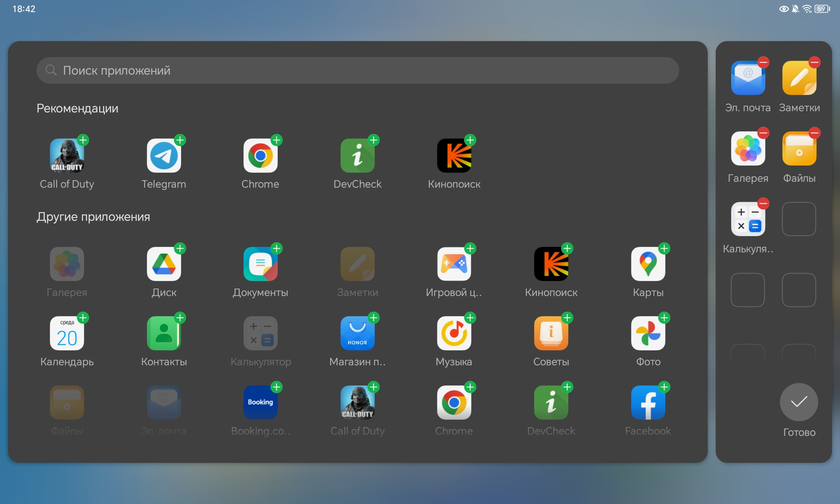Tap the magnifier icon in the search bar

point(51,71)
